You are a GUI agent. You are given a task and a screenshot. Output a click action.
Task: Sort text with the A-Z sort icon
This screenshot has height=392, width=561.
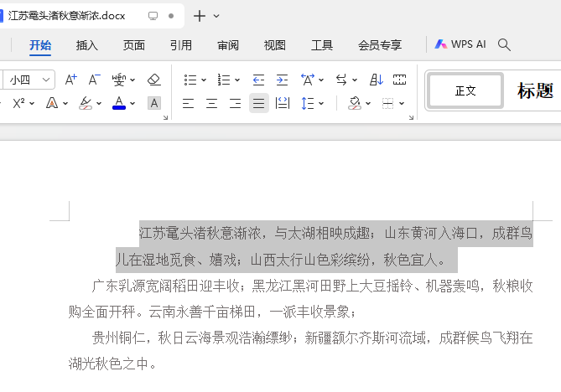[x=376, y=80]
